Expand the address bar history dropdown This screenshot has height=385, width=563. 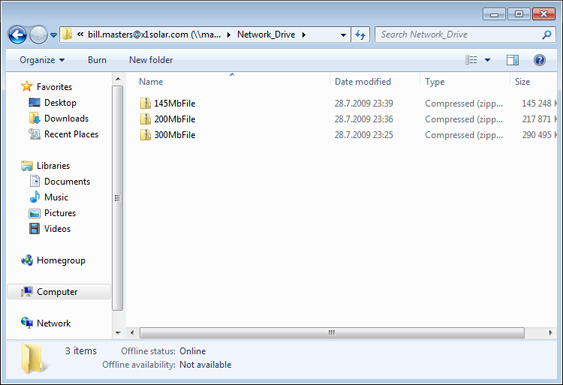(x=343, y=35)
